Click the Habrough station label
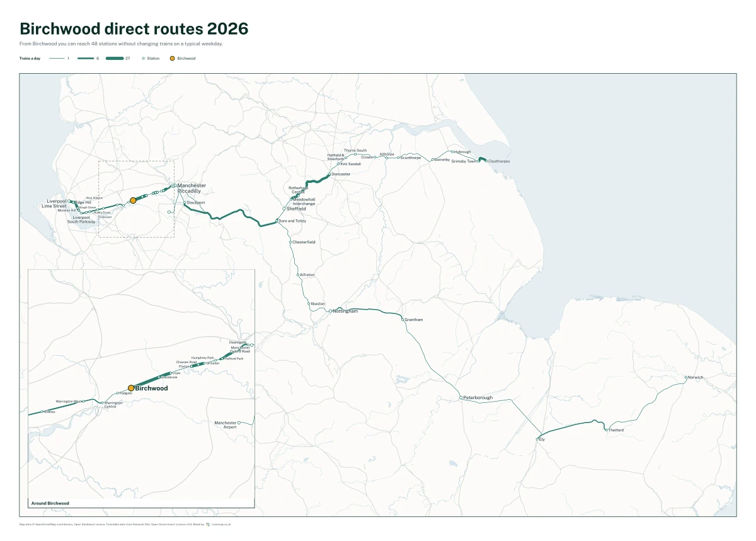This screenshot has height=541, width=756. click(462, 152)
